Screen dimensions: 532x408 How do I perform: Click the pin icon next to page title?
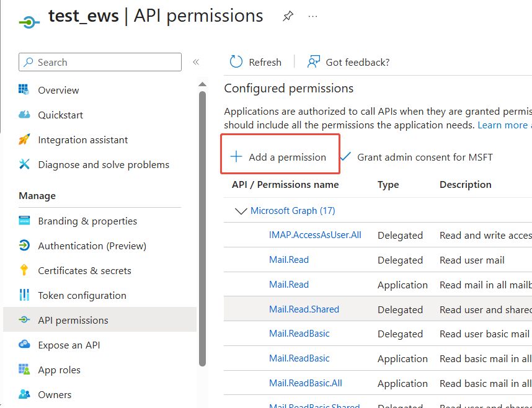[x=288, y=17]
